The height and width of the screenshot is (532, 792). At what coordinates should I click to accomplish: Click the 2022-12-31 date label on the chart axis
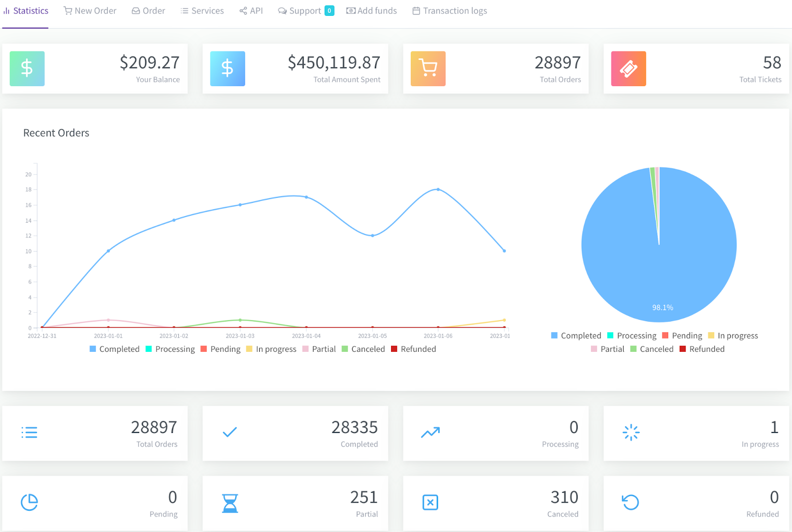(x=42, y=336)
